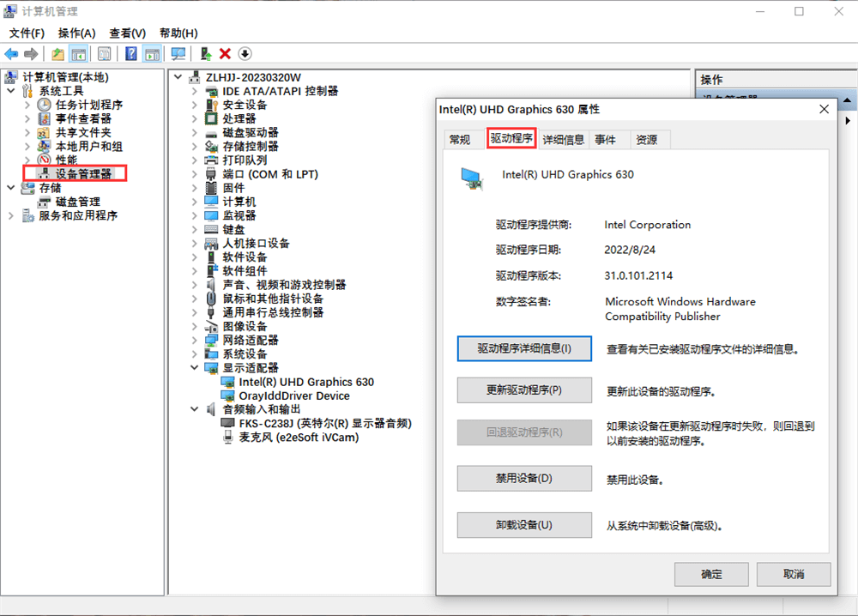Click the blue help question mark icon

131,54
